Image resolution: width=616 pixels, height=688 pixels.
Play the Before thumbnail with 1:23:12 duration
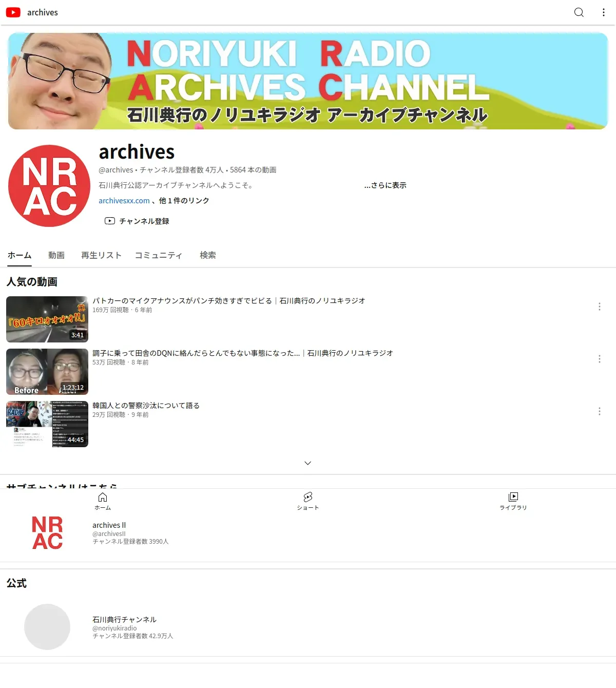coord(47,372)
